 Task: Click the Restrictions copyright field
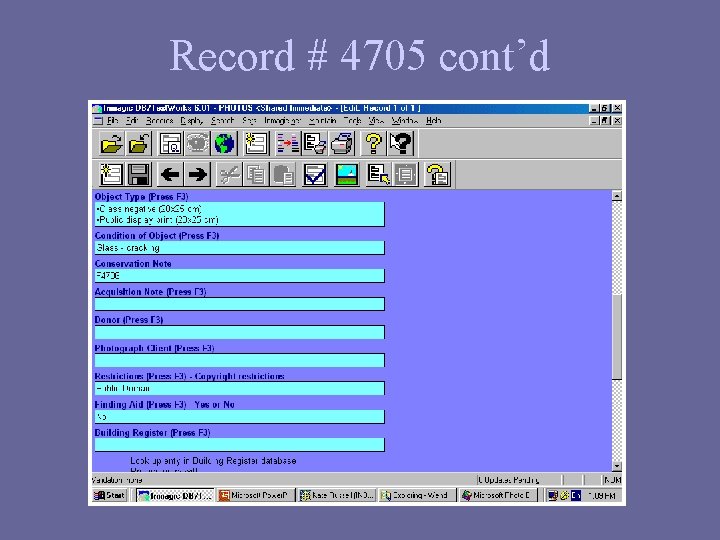tap(239, 388)
